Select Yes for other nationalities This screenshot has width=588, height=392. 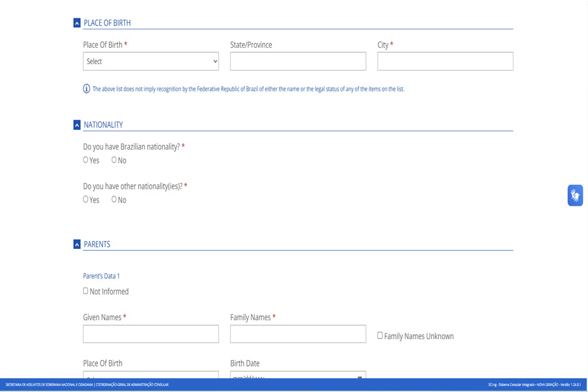coord(86,199)
